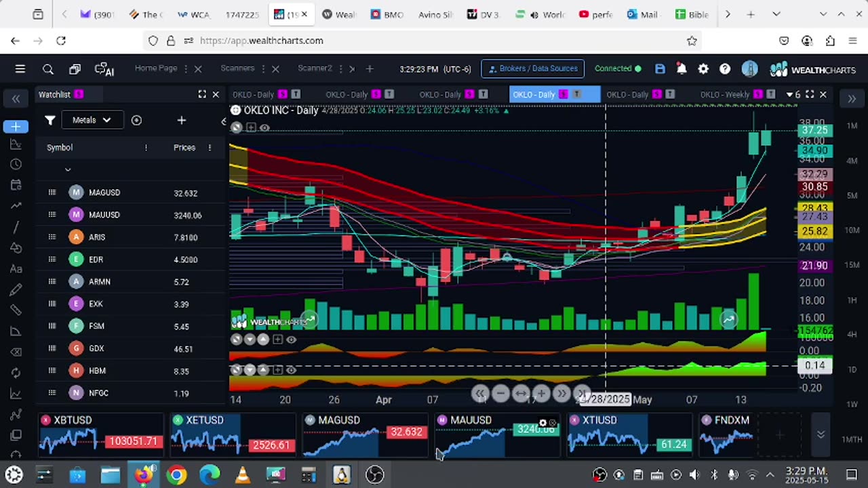Select the 1D timeframe on right sidebar
868x488 pixels.
coord(852,370)
